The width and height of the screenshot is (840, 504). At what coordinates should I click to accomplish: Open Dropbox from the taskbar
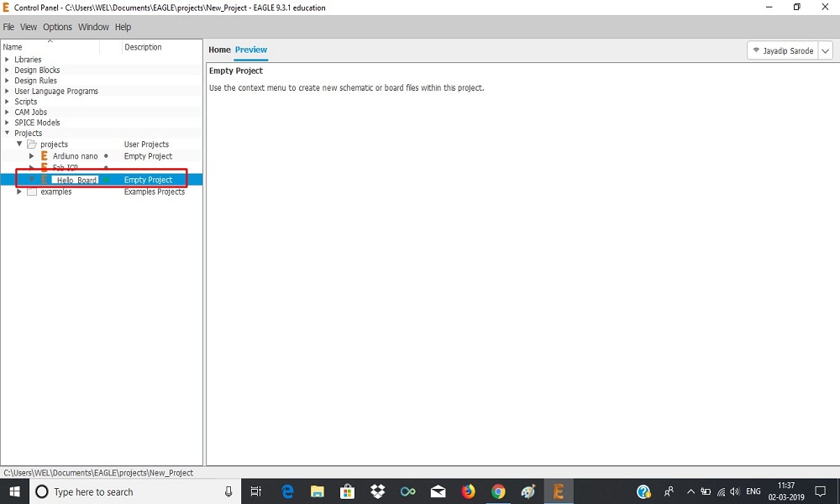point(378,491)
